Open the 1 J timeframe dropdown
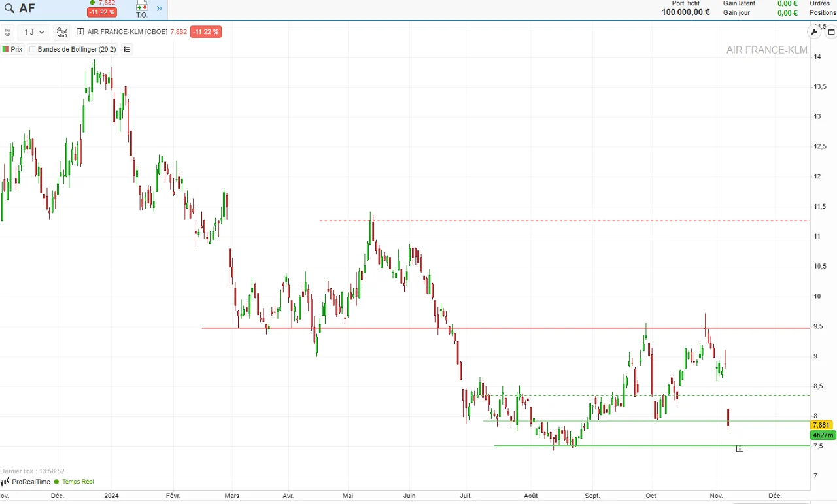 [34, 32]
